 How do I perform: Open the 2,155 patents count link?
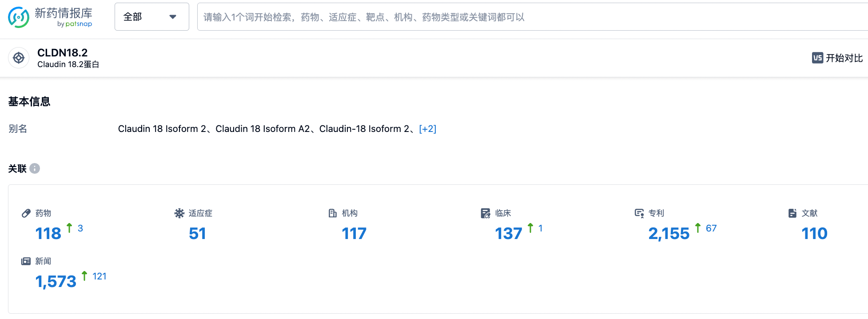(x=669, y=233)
